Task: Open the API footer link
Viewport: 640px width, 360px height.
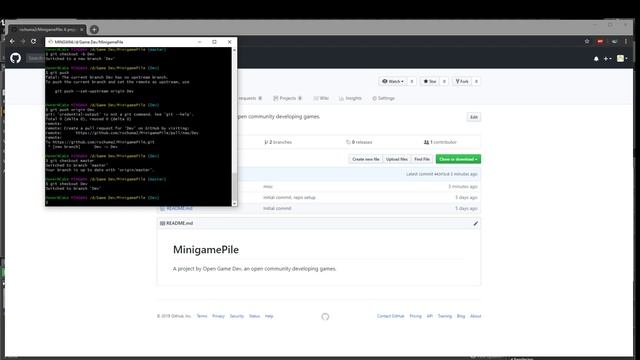Action: tap(429, 316)
